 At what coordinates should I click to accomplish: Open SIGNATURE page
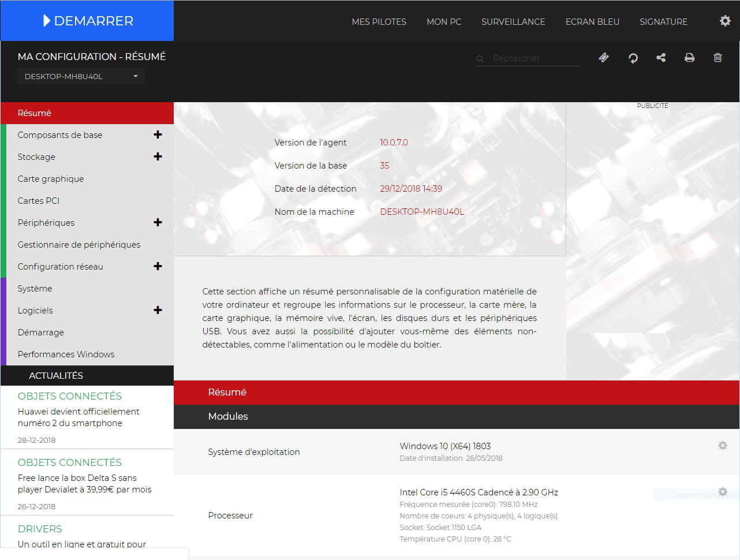(663, 22)
